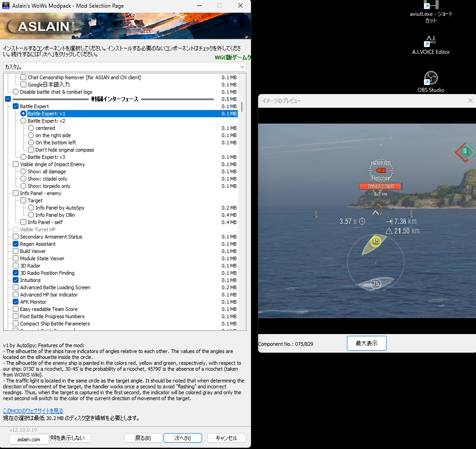Screen dimensions: 476x449
Task: Click 最大表示 in the preview window
Action: tap(366, 343)
